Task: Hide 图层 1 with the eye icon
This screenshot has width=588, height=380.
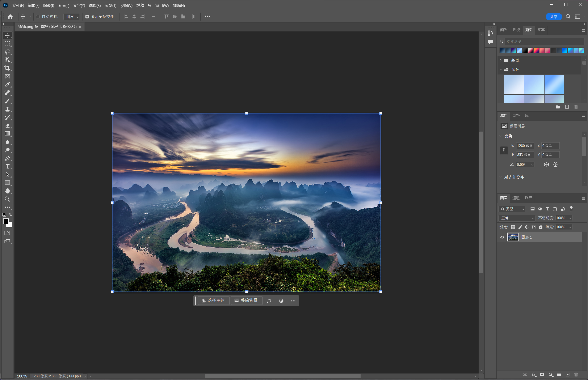Action: click(502, 237)
